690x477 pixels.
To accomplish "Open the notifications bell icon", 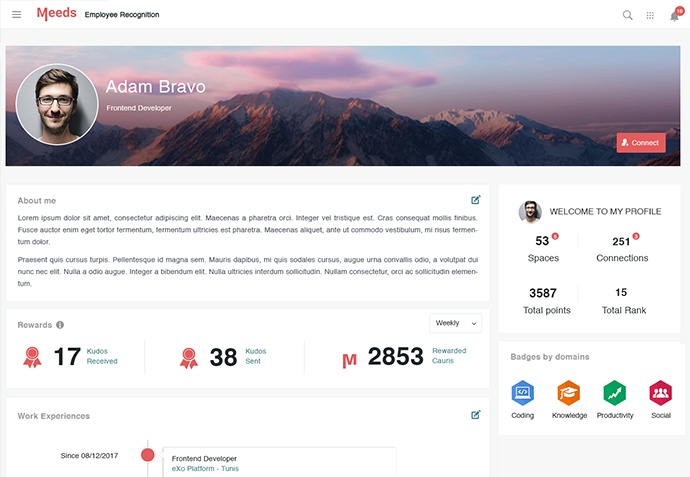I will (675, 16).
